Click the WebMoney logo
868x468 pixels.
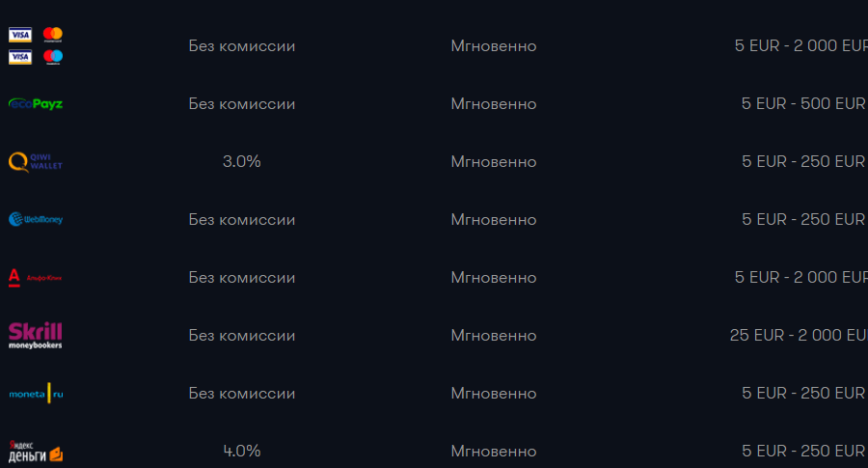[x=36, y=219]
